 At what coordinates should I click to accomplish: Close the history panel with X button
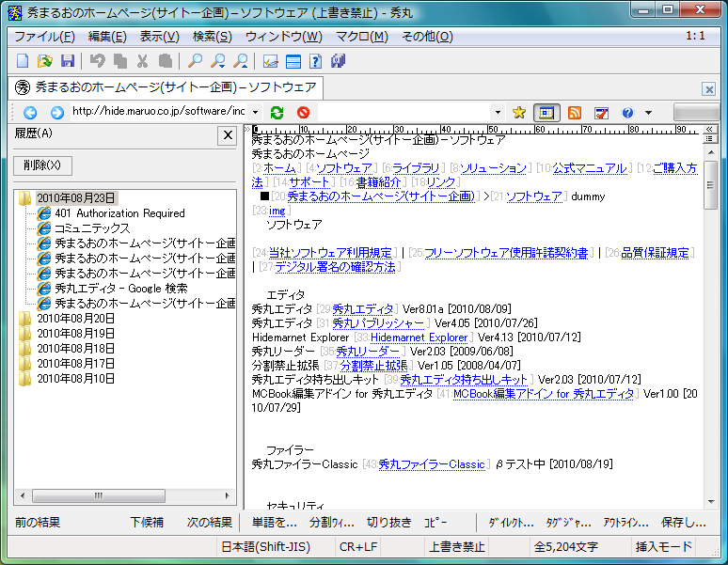228,135
